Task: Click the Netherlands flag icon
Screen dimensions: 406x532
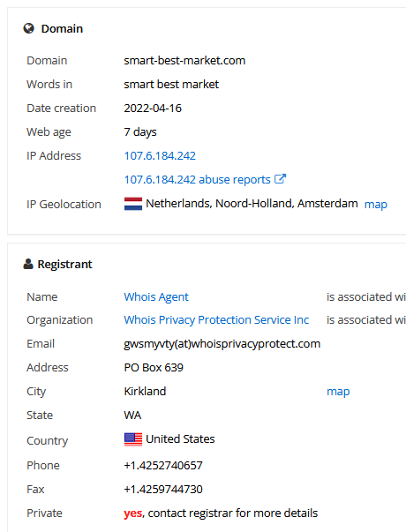Action: 133,204
